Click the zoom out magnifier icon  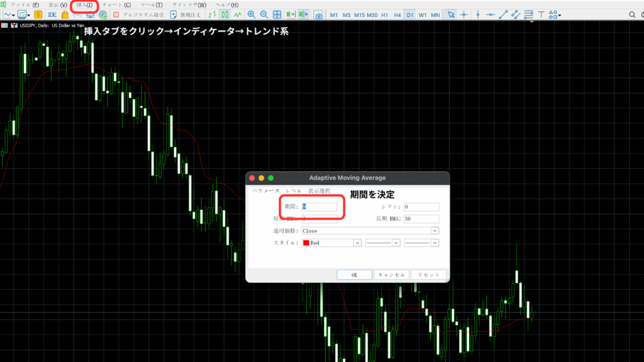pos(264,14)
